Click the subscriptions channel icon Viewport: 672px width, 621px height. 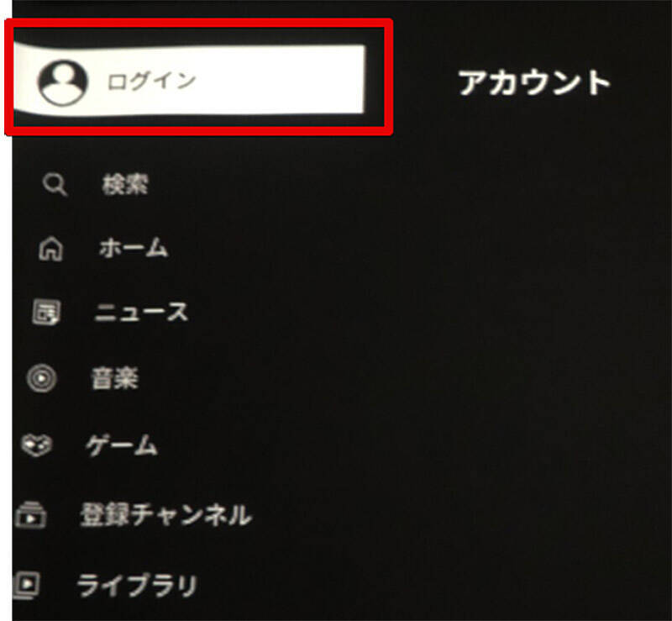30,514
